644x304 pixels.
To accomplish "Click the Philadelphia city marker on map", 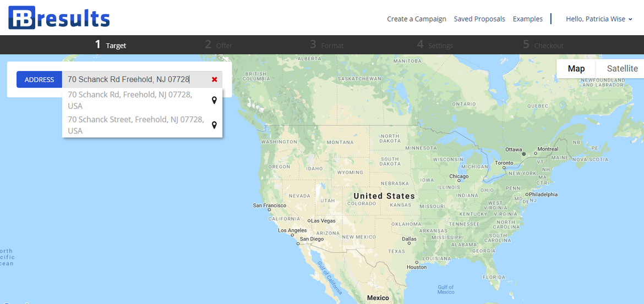I will click(527, 194).
